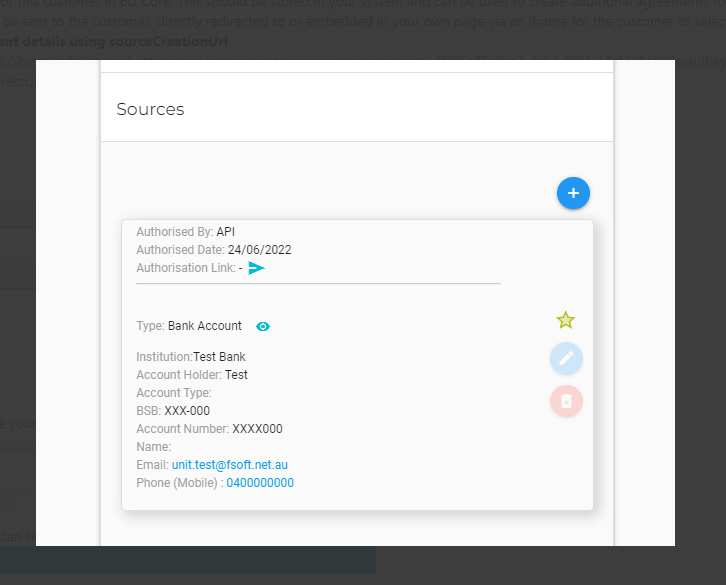Mark source as default with star

point(566,320)
